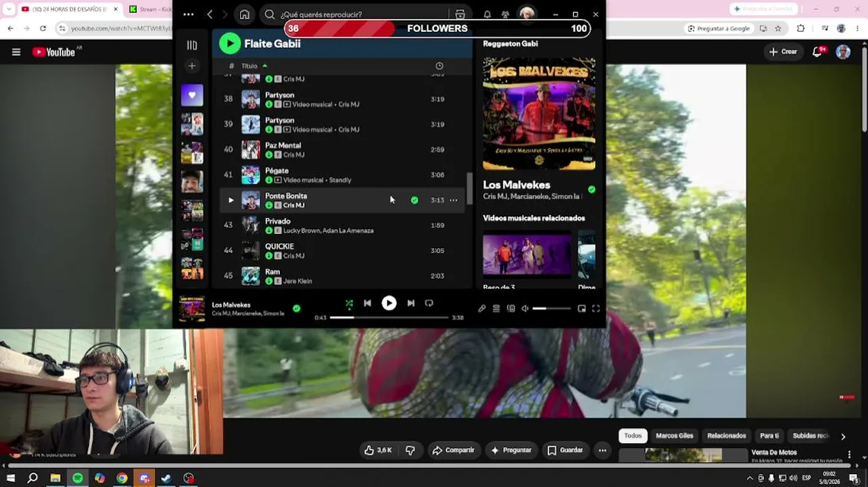
Task: Enter Spotify fullscreen mode icon
Action: coord(596,308)
